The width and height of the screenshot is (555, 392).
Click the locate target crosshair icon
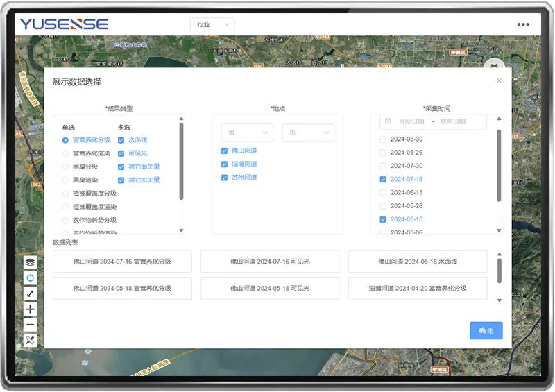pos(30,278)
